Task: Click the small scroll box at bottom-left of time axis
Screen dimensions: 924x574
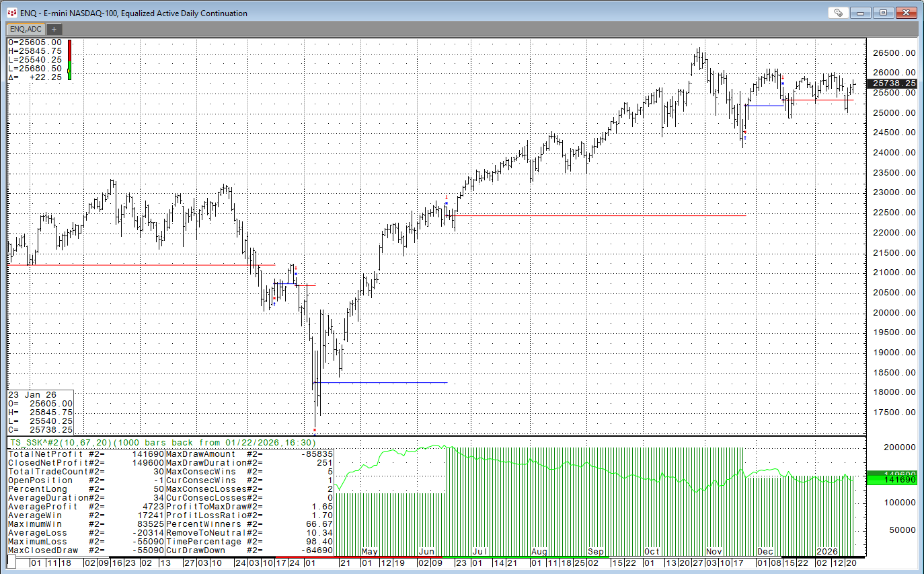Action: [11, 562]
